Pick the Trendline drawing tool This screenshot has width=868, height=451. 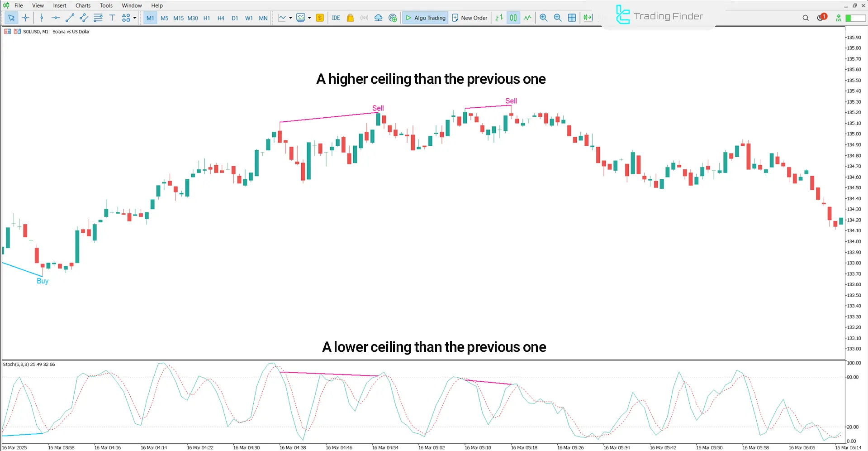70,18
